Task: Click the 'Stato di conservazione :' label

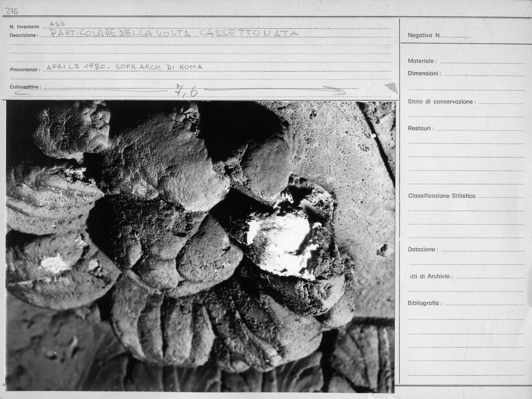Action: click(442, 102)
